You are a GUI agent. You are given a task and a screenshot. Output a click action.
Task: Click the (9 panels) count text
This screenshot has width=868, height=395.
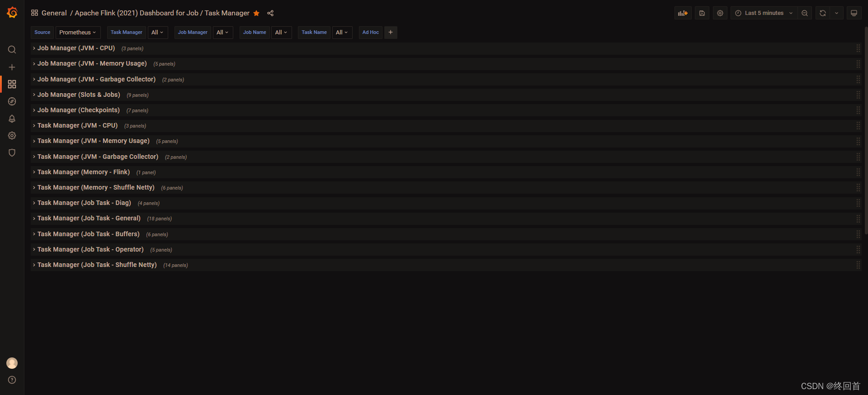(x=137, y=95)
